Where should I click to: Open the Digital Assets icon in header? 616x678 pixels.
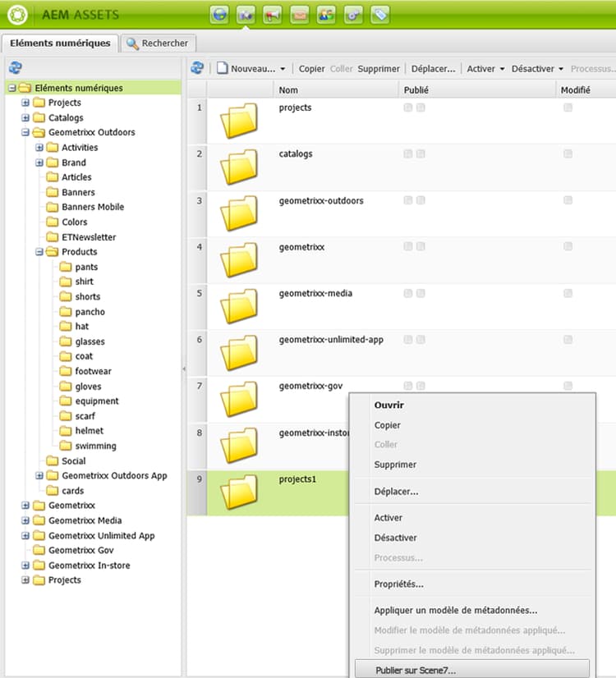246,15
